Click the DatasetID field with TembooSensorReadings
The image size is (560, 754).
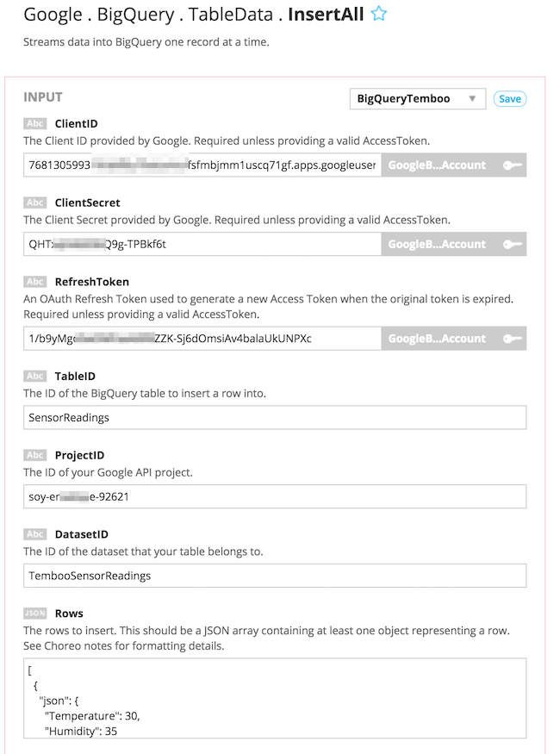(275, 576)
